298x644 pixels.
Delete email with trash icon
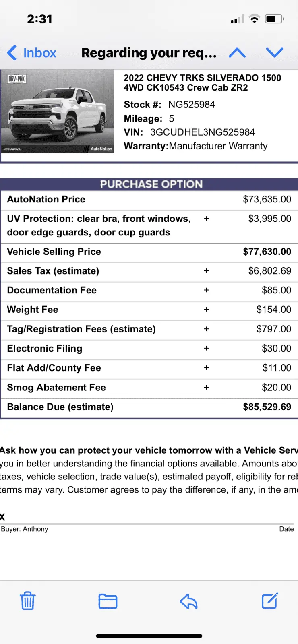coord(28,601)
